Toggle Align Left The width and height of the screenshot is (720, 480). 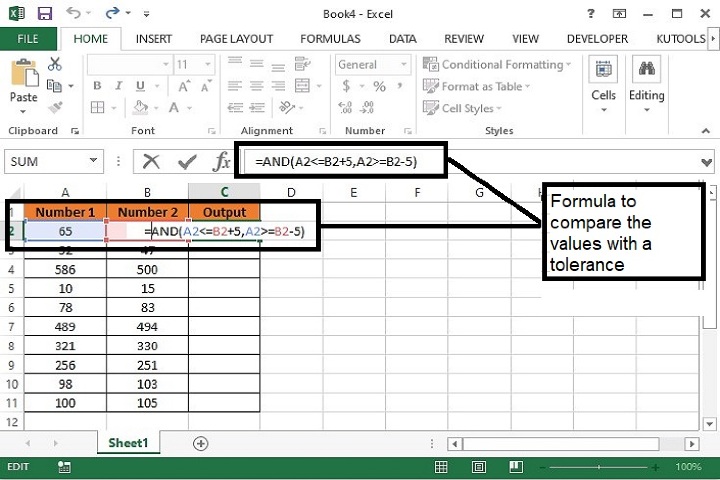coord(235,86)
